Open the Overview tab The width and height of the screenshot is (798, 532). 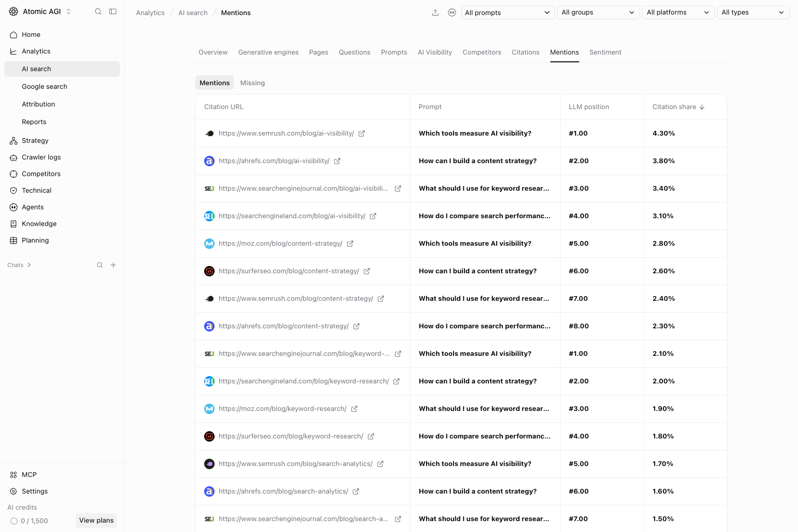[x=213, y=52]
